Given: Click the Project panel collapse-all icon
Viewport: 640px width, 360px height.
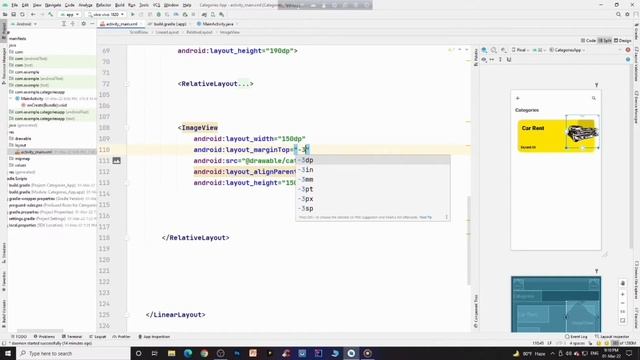Looking at the screenshot, I should point(73,24).
